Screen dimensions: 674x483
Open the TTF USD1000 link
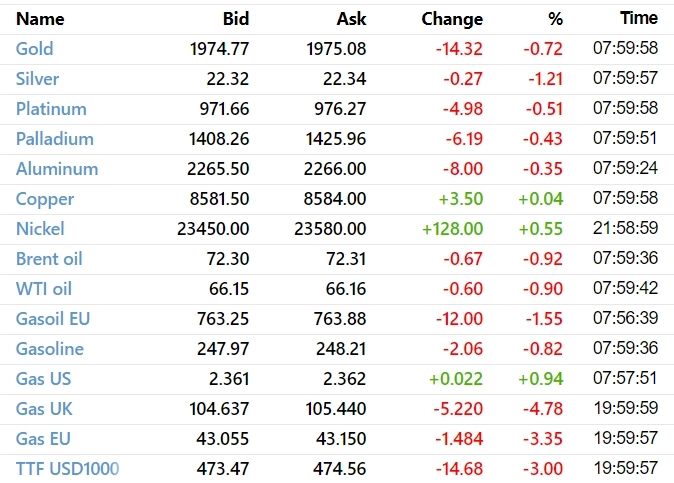click(67, 469)
